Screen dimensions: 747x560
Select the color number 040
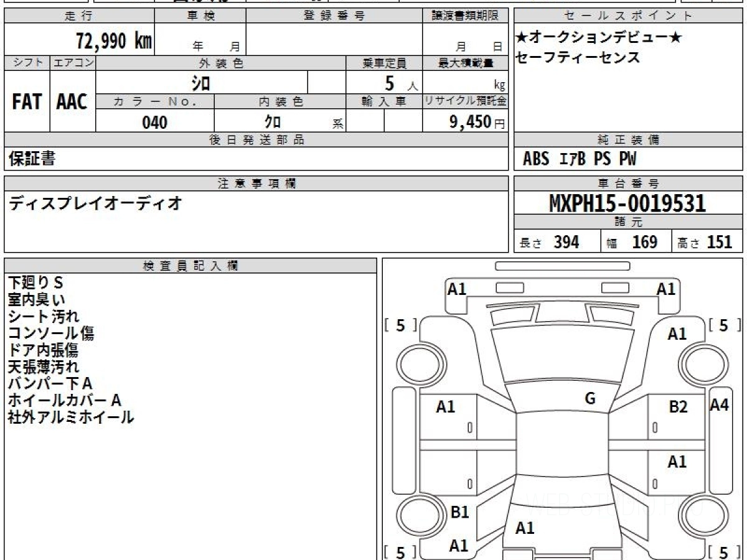(x=155, y=122)
